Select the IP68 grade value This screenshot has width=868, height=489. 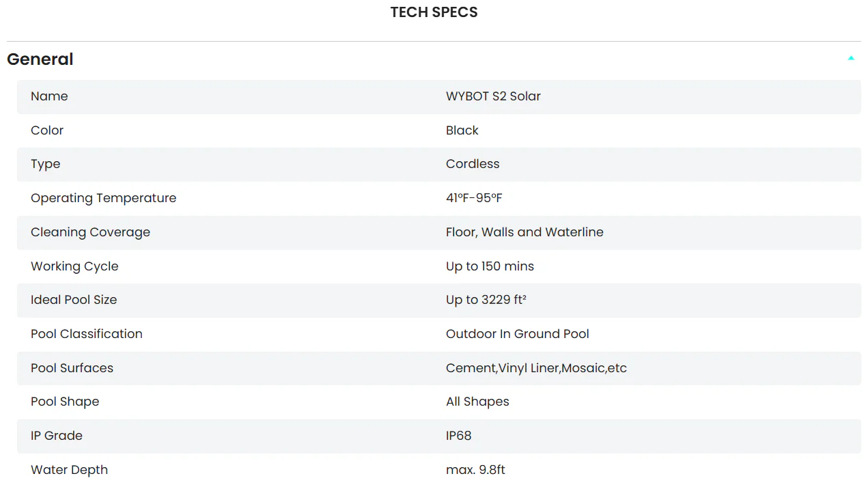point(459,436)
